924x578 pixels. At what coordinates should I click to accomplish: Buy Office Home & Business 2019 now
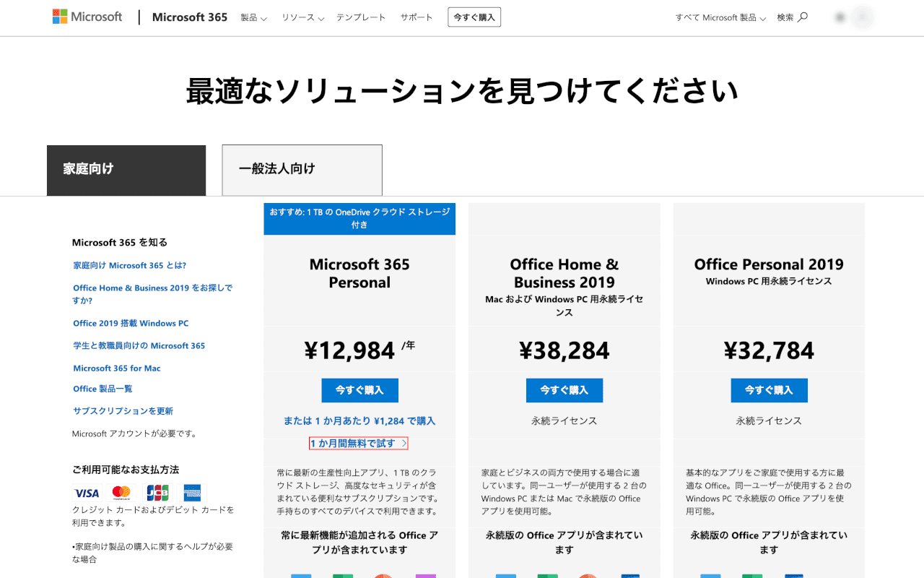click(565, 390)
